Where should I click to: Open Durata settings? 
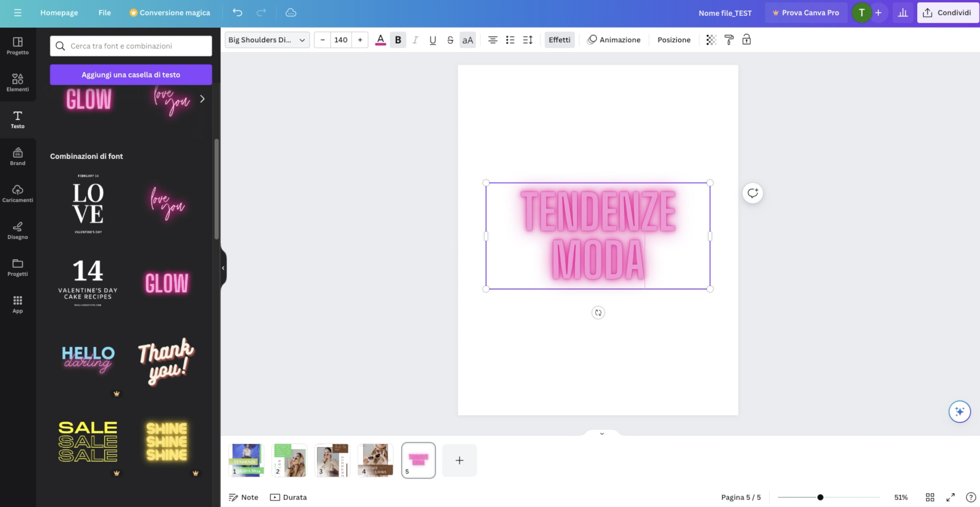(288, 497)
